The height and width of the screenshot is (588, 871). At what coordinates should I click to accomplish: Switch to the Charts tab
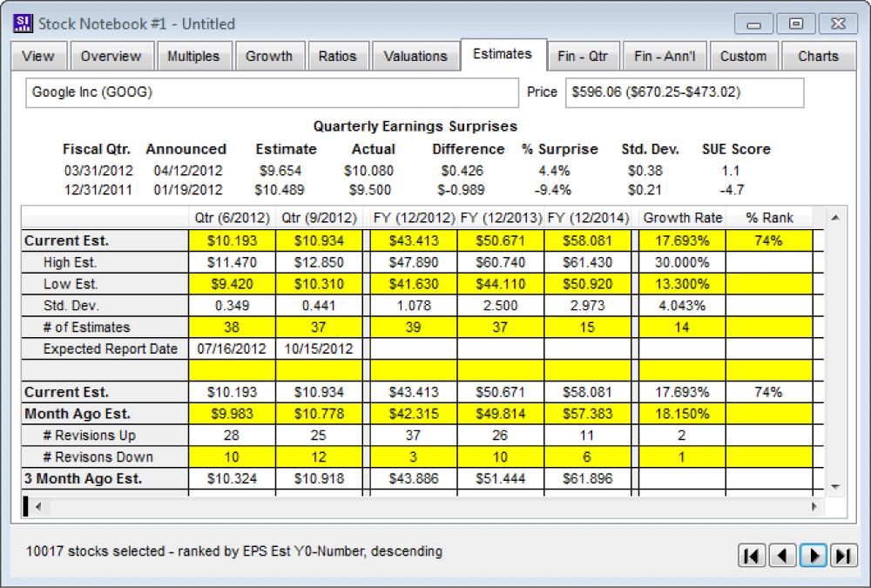click(818, 56)
